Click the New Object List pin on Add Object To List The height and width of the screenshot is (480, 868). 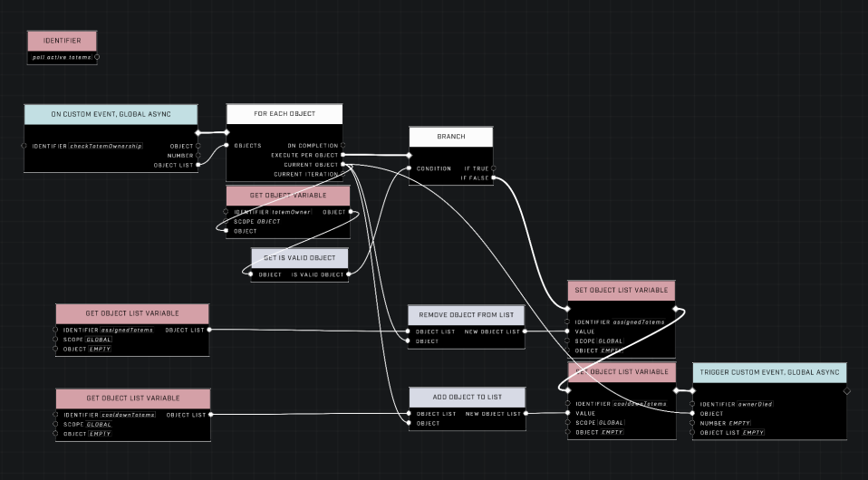[526, 414]
